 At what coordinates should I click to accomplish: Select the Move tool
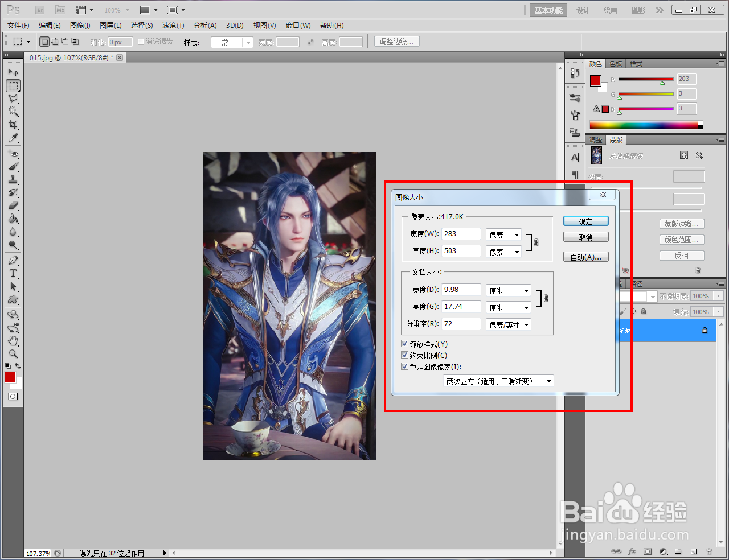tap(13, 72)
